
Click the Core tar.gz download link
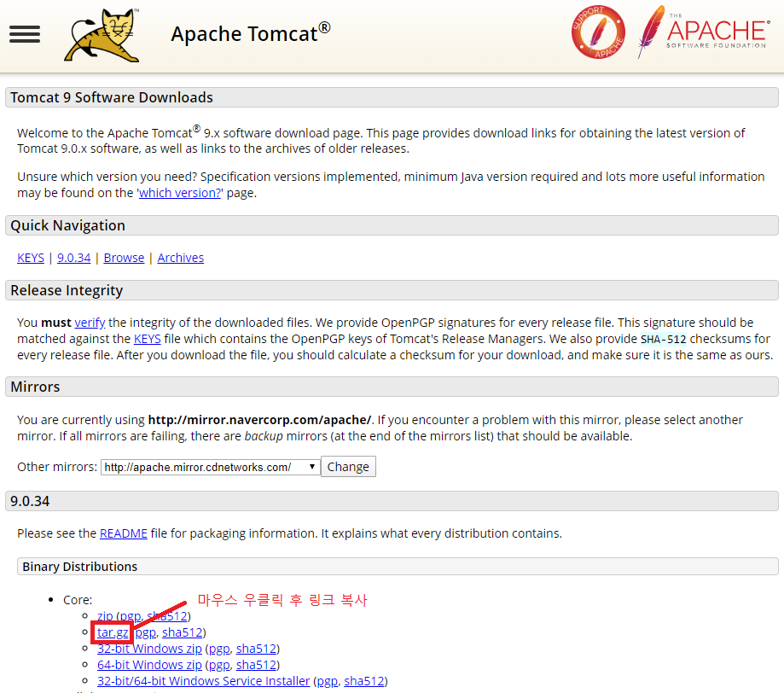113,632
